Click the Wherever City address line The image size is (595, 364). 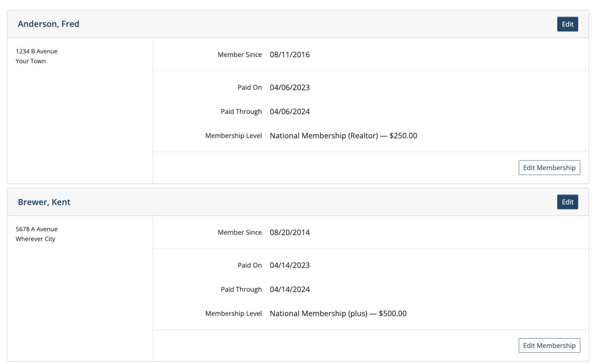[x=35, y=239]
